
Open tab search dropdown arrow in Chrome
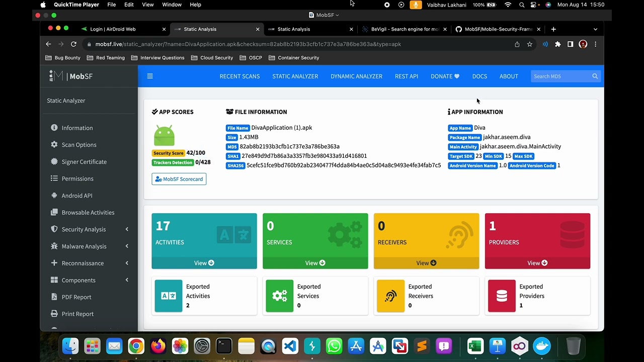(595, 29)
